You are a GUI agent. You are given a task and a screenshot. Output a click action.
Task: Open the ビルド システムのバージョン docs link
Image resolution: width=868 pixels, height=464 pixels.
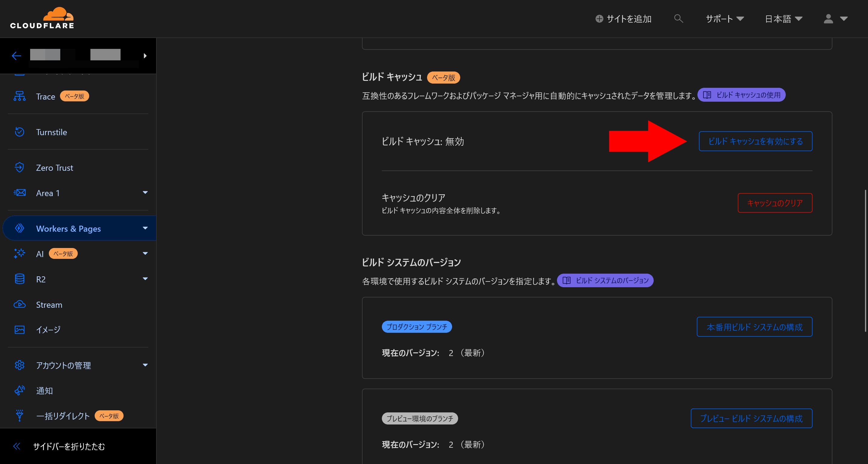point(605,280)
